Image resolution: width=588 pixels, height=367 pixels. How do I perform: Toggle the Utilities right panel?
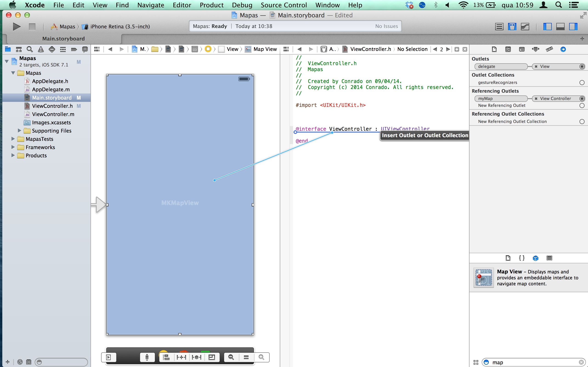(x=573, y=26)
